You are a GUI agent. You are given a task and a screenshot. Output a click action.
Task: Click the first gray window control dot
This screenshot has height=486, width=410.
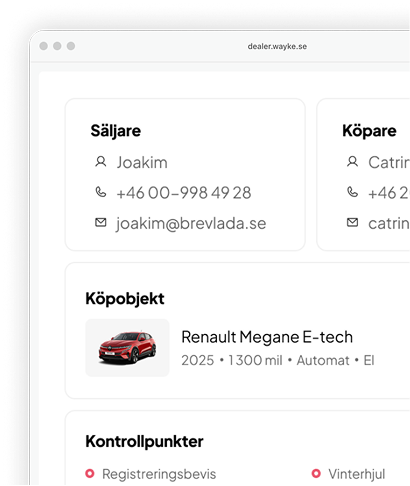44,46
